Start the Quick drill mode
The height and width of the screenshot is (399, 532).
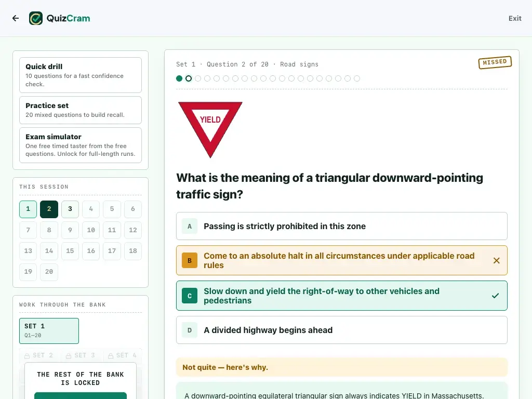pos(81,75)
